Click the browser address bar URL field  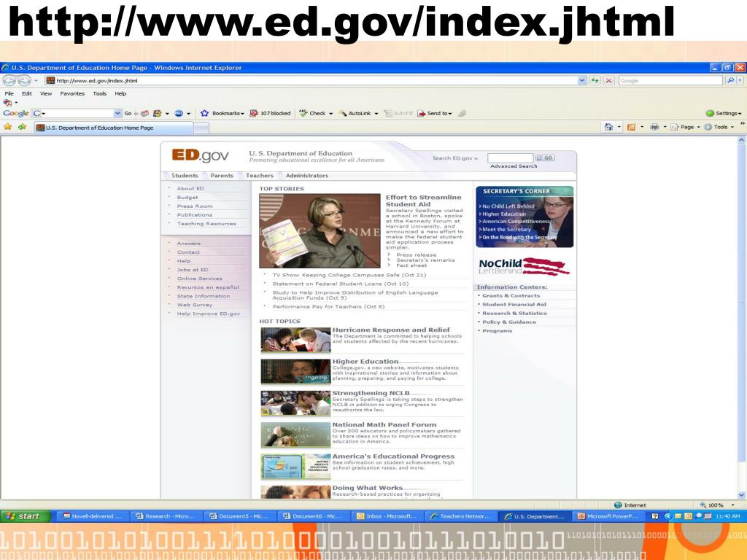pyautogui.click(x=311, y=80)
